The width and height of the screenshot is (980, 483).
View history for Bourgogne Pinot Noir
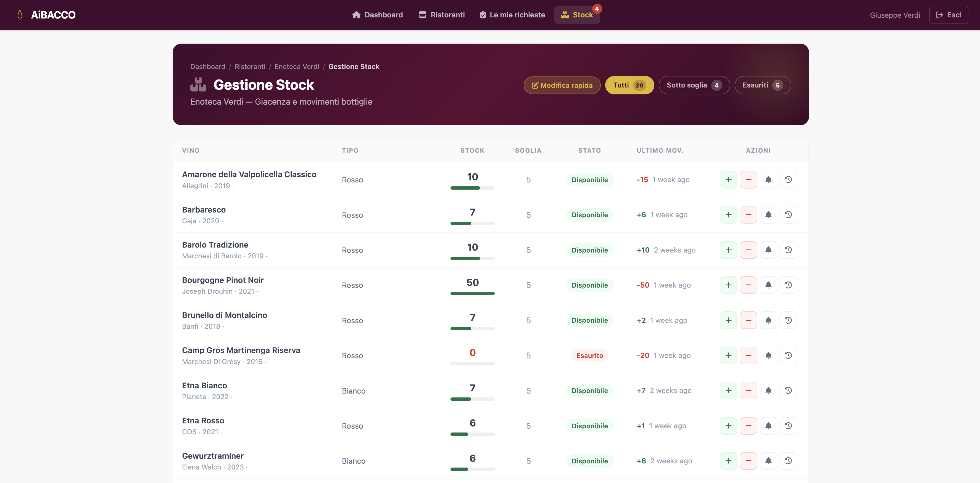788,285
